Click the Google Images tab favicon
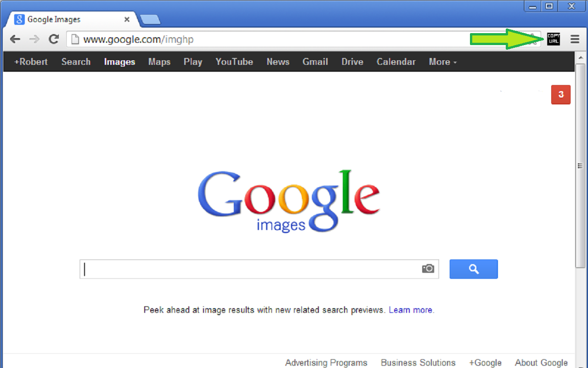The height and width of the screenshot is (368, 588). [19, 19]
